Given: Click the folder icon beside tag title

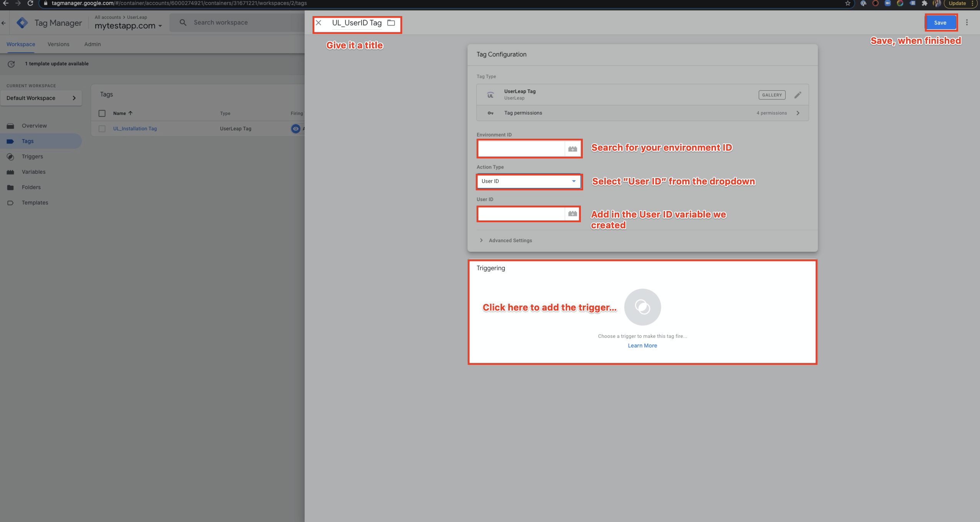Looking at the screenshot, I should coord(391,23).
